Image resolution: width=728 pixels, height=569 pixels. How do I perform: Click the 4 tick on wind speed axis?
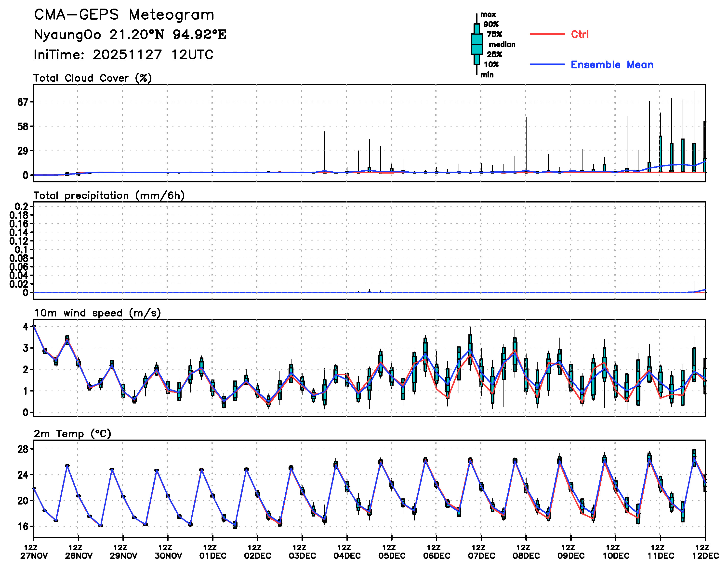tap(26, 327)
